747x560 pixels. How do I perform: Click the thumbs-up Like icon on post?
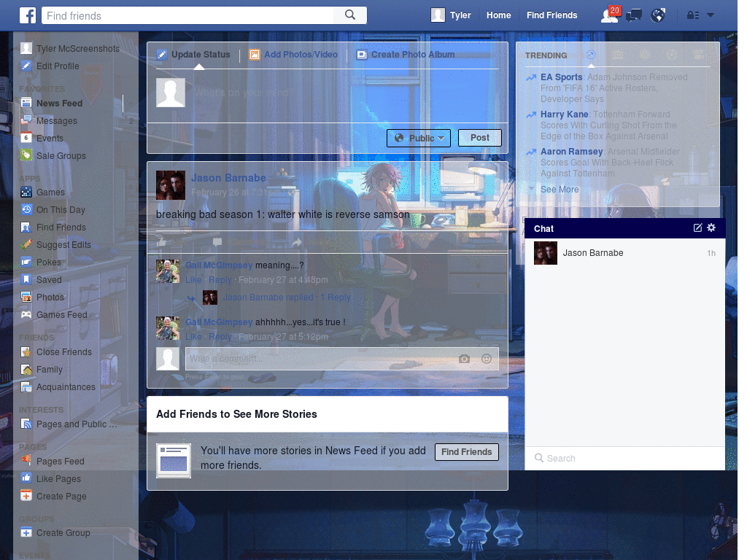162,242
